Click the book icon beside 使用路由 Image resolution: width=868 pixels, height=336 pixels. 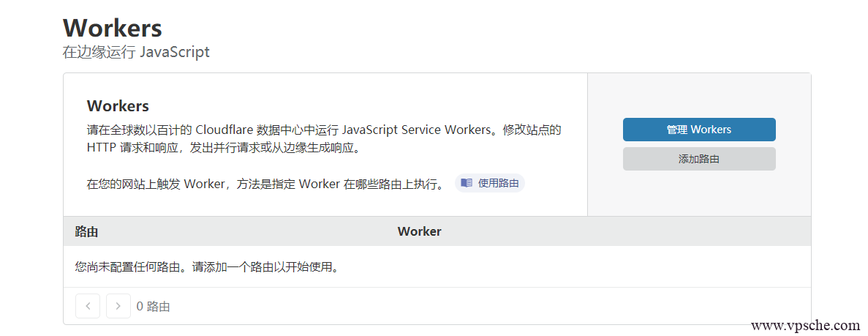tap(467, 183)
